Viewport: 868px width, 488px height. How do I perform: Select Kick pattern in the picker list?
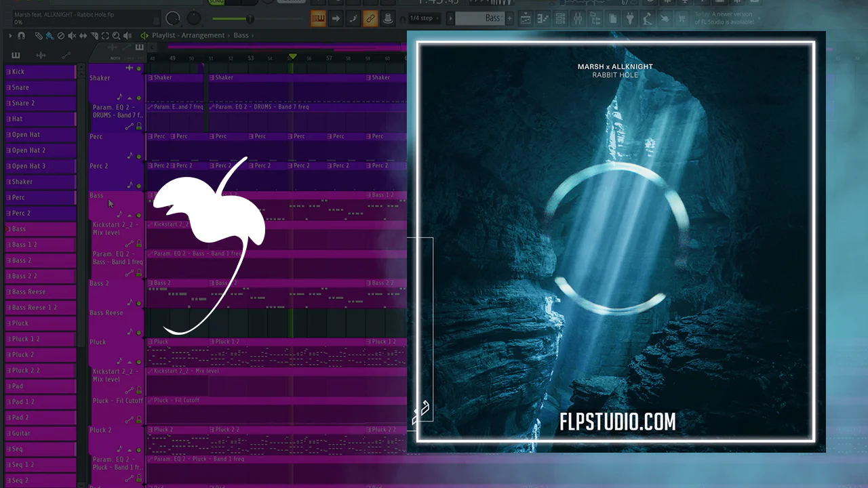coord(40,72)
